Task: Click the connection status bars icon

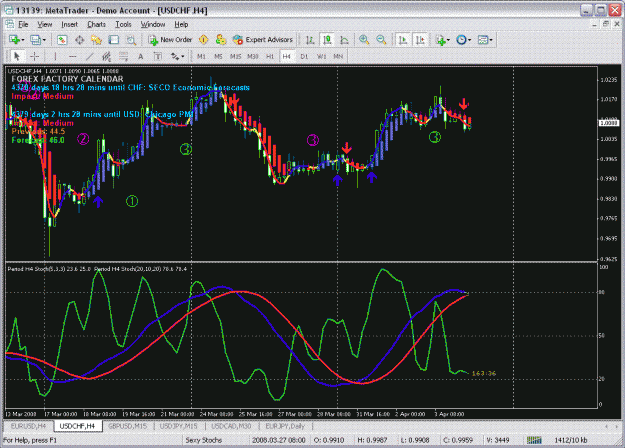Action: [534, 440]
